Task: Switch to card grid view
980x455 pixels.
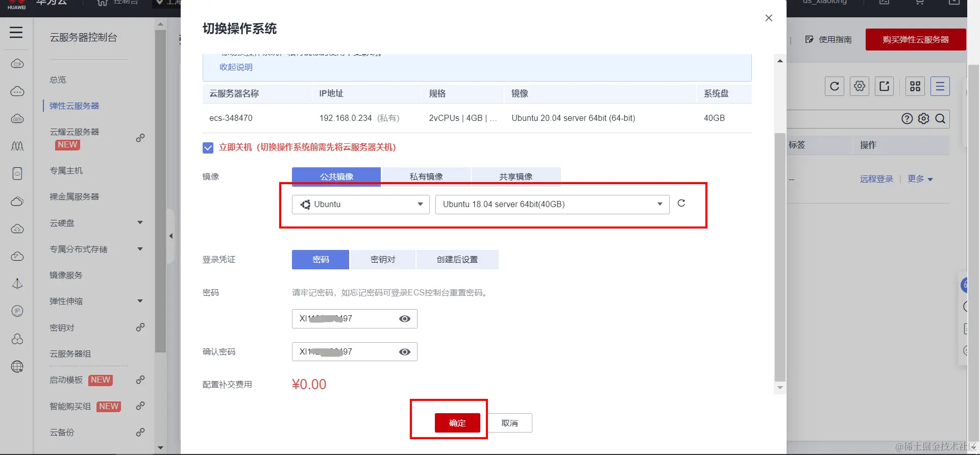Action: point(915,86)
